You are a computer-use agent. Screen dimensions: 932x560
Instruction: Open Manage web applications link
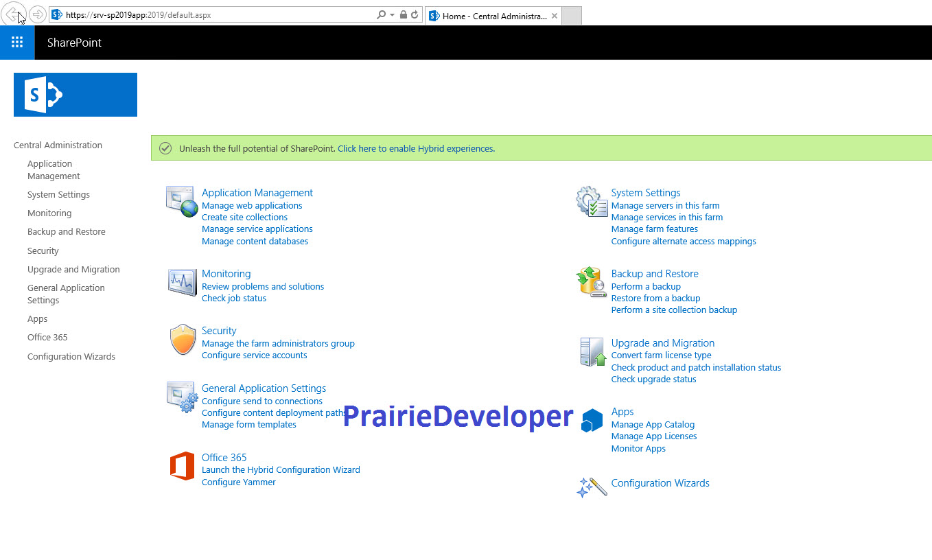point(252,206)
